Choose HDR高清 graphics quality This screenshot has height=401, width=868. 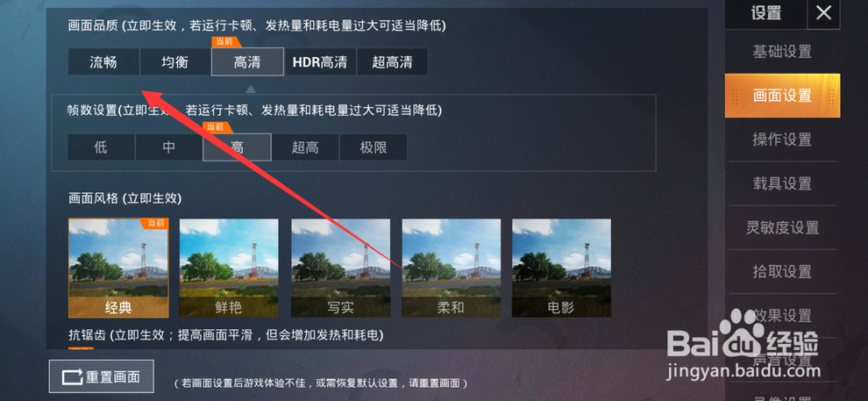320,61
